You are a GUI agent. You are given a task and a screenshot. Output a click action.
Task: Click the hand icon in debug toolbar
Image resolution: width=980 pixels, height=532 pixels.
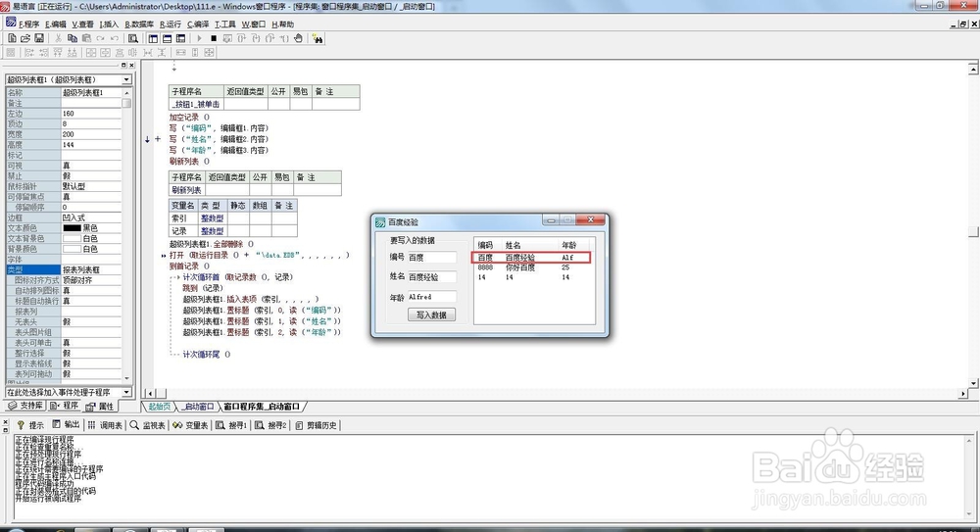point(298,38)
